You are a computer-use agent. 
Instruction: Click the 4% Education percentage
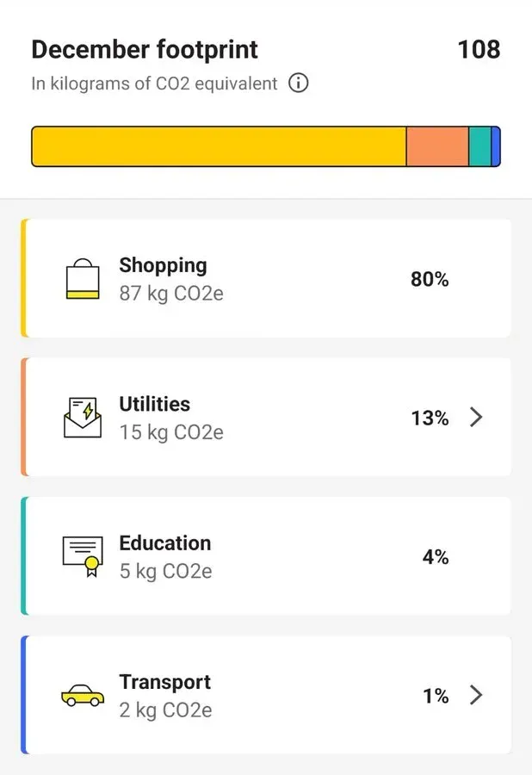436,557
